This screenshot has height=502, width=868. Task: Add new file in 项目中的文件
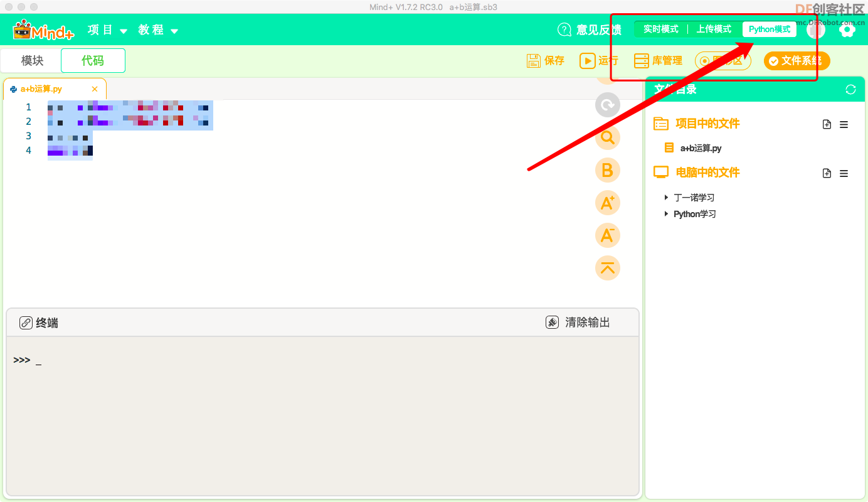click(827, 124)
